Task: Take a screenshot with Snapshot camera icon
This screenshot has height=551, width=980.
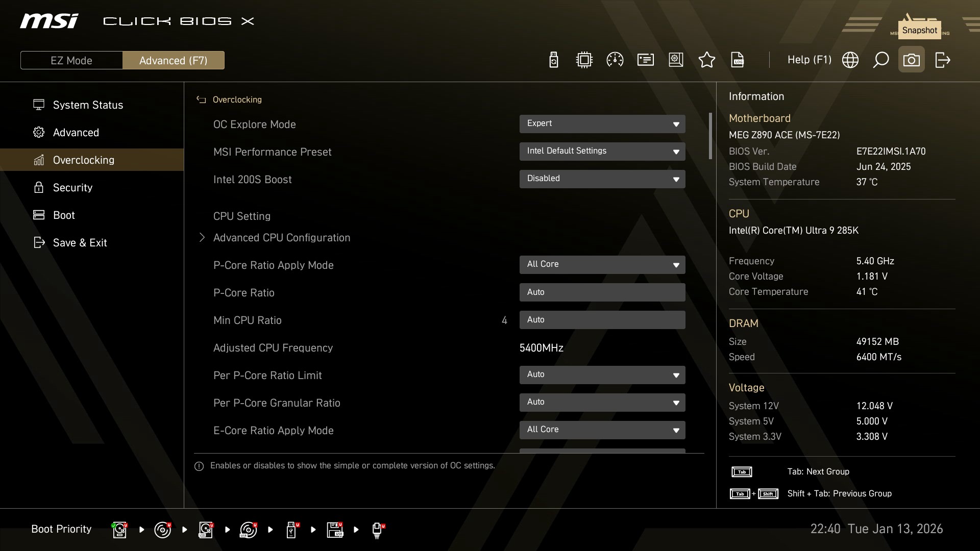Action: point(911,60)
